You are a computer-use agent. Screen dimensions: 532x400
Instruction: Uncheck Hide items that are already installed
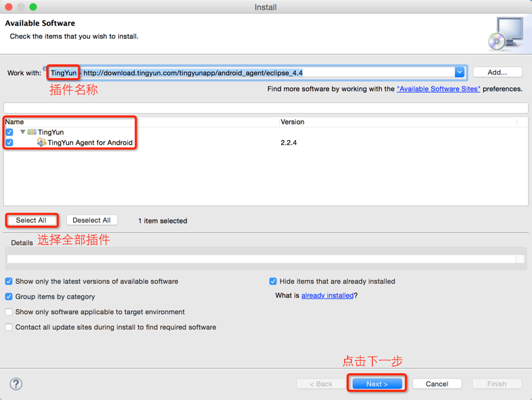[273, 282]
